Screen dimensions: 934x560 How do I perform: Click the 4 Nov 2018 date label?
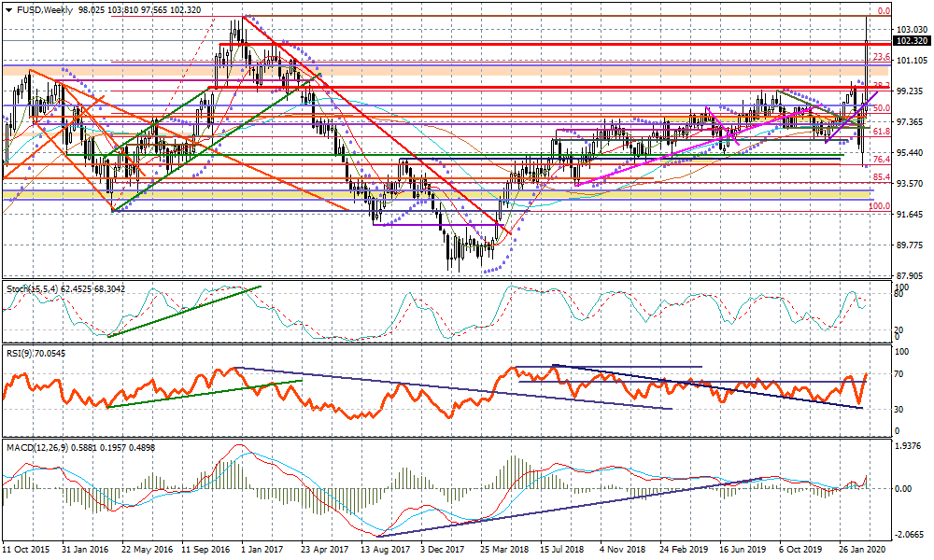click(622, 550)
